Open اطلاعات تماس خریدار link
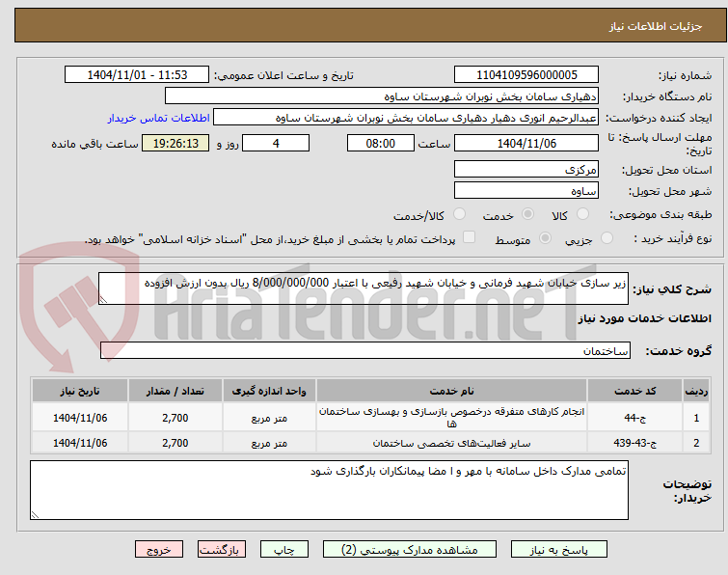The height and width of the screenshot is (575, 728). [x=159, y=118]
